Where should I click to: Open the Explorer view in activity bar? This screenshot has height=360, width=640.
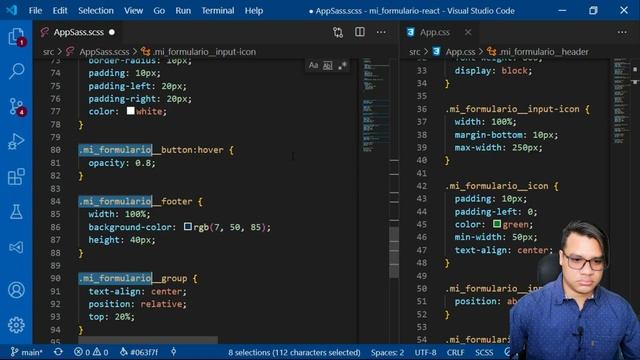(x=16, y=37)
